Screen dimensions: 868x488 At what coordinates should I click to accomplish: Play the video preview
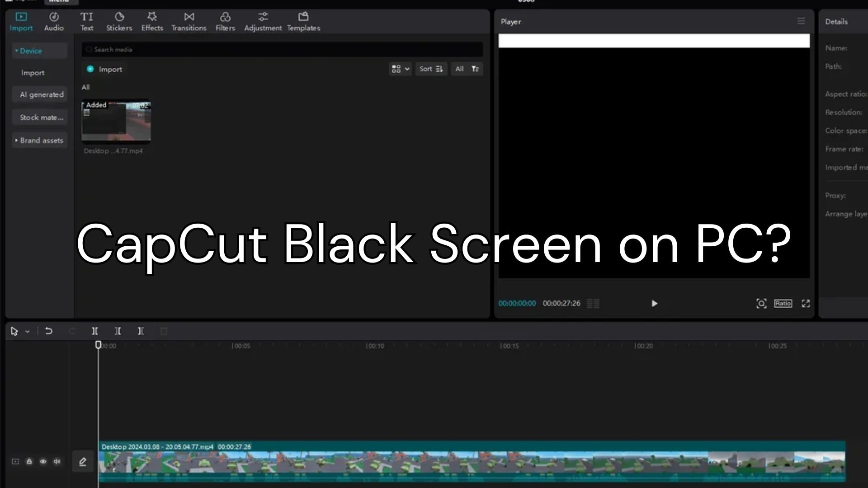click(x=654, y=304)
